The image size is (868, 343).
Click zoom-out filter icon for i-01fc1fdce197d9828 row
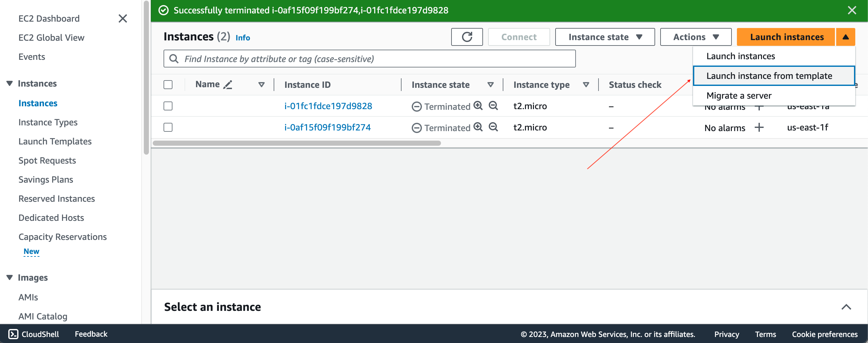pyautogui.click(x=493, y=105)
